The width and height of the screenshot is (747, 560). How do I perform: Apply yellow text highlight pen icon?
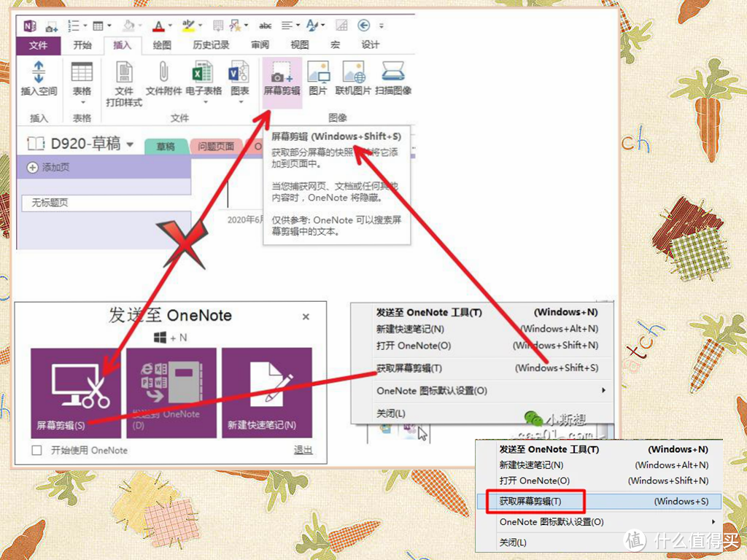[189, 26]
